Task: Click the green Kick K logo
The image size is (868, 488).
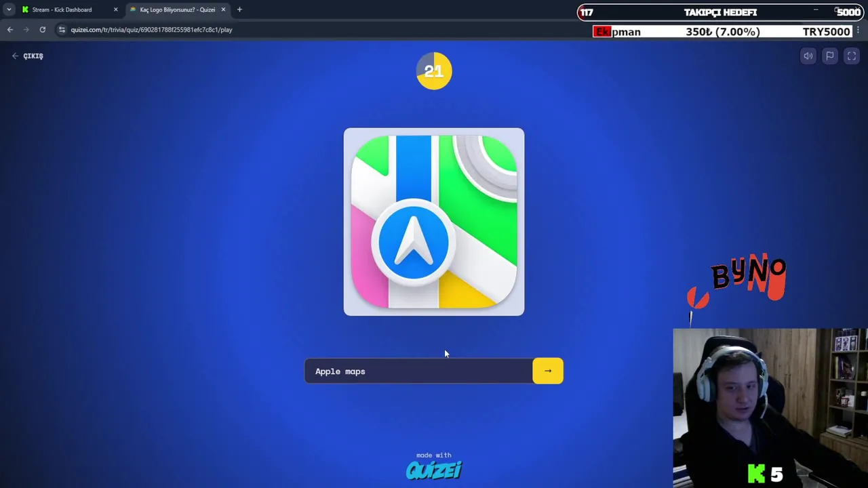Action: (755, 474)
